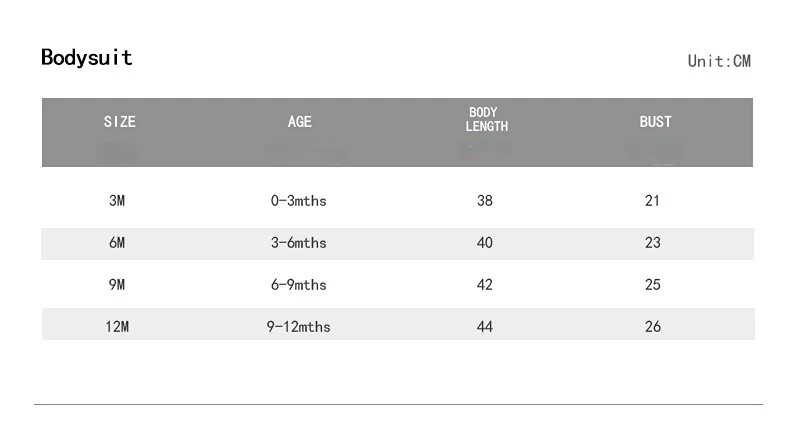Viewport: 800px width, 429px height.
Task: Select the SIZE column header
Action: pos(120,122)
